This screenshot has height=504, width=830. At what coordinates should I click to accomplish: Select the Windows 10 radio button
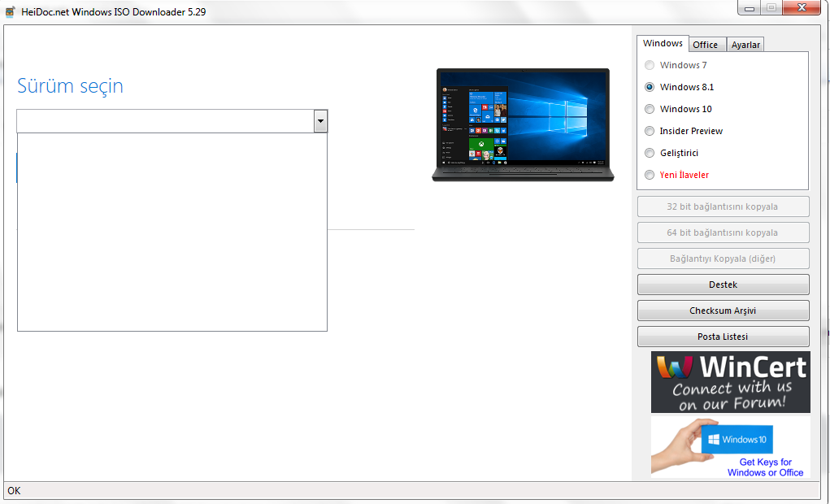click(650, 109)
